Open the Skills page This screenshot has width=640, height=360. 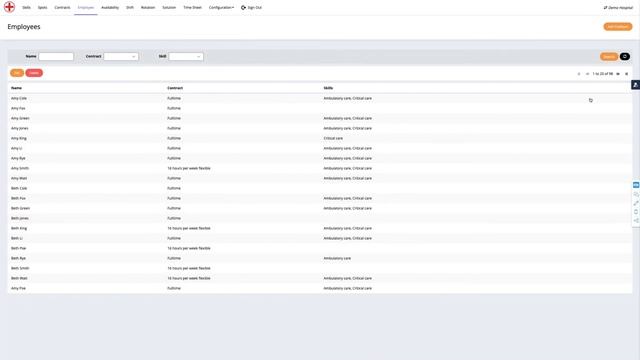[26, 7]
